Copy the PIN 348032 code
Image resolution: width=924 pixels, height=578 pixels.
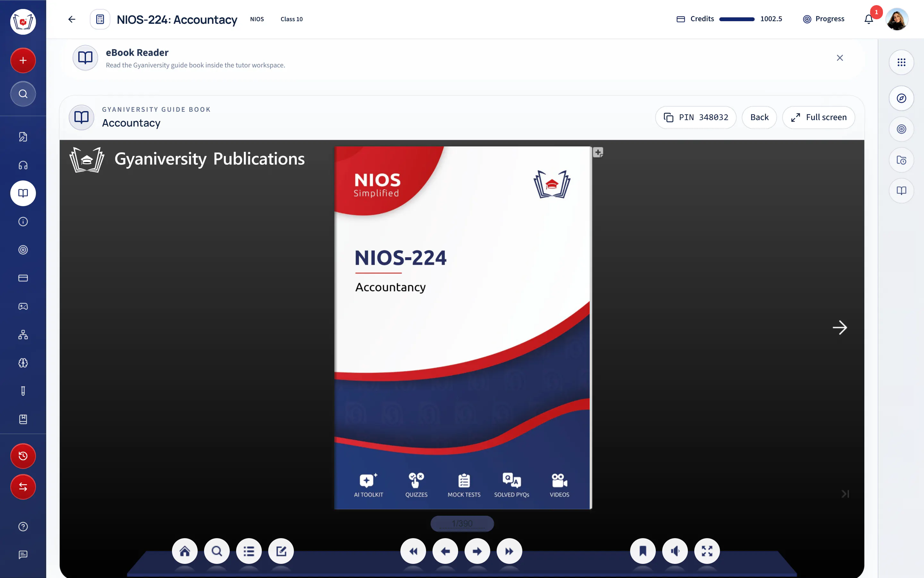(696, 117)
